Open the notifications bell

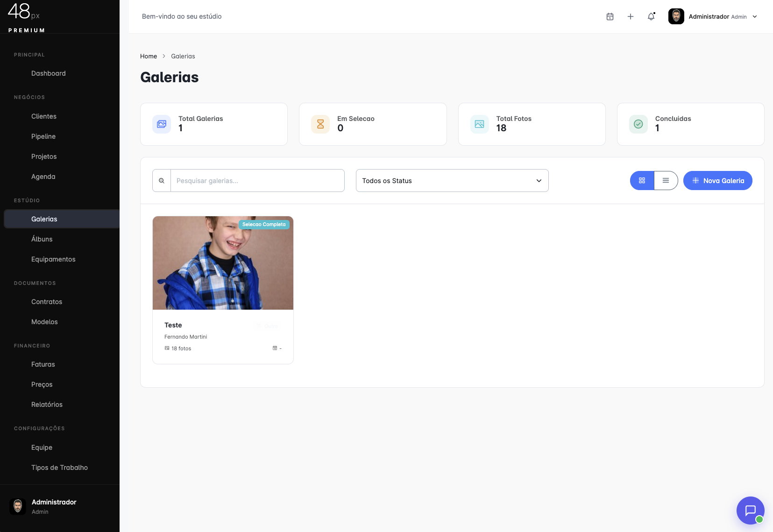pyautogui.click(x=651, y=17)
